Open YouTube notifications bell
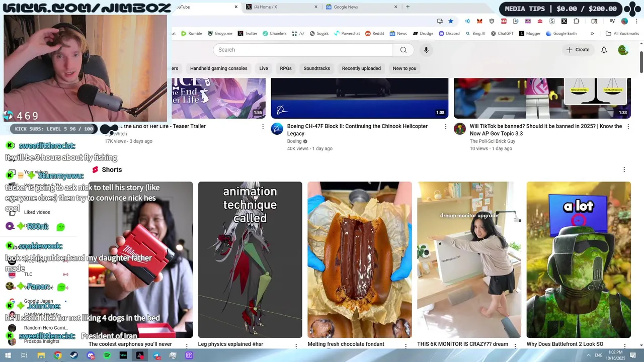The height and width of the screenshot is (362, 644). 604,50
